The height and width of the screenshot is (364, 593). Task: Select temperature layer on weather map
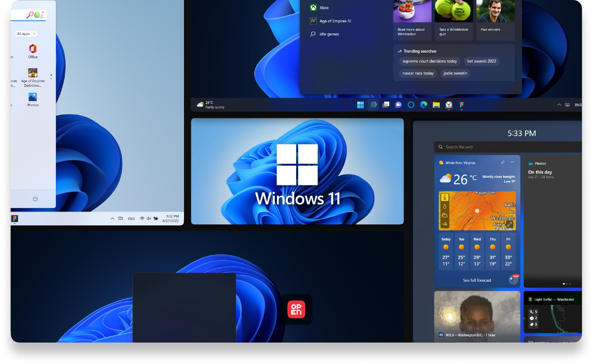click(x=445, y=198)
